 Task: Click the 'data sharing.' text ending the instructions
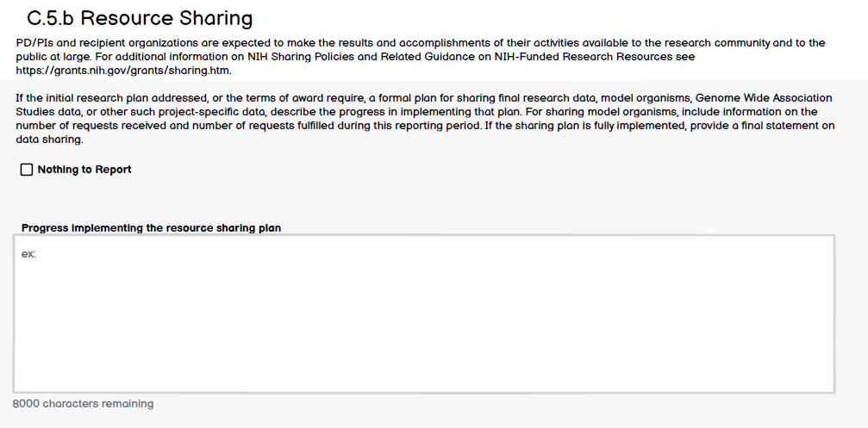(x=48, y=140)
